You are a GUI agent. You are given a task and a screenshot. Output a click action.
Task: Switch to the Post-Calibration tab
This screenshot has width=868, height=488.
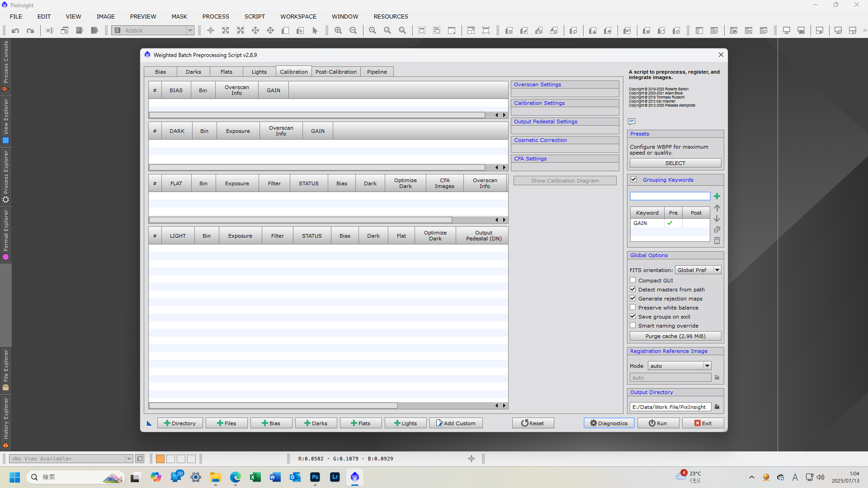coord(336,72)
